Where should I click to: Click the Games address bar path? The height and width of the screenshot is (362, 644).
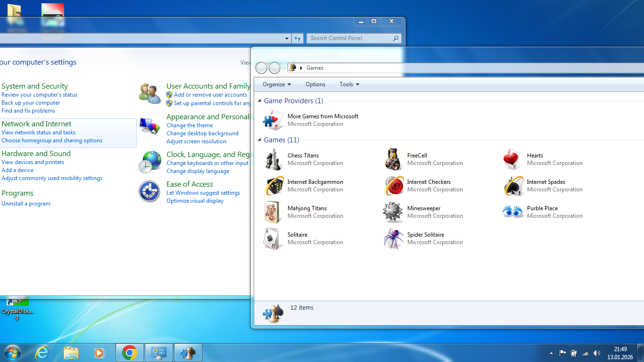pyautogui.click(x=467, y=68)
